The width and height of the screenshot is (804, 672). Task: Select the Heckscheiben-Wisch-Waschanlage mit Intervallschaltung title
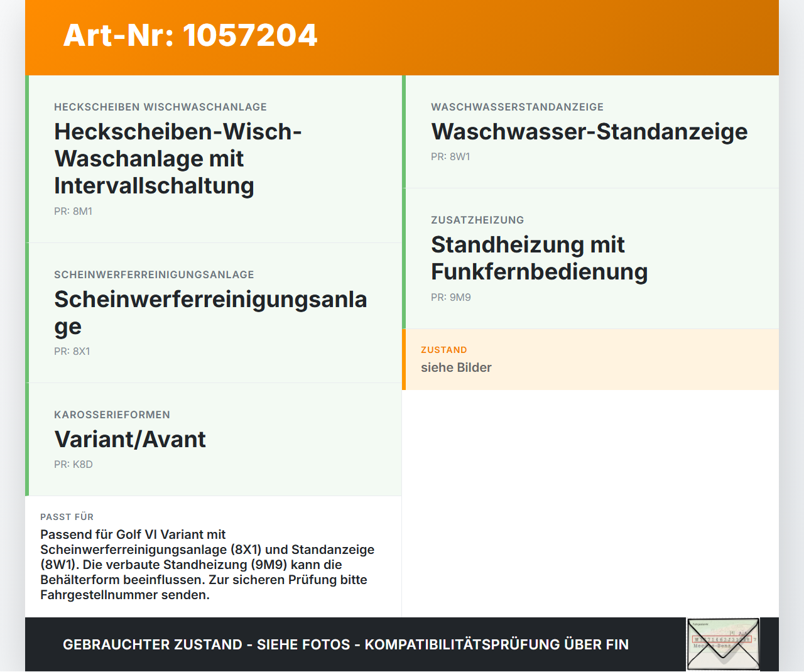coord(178,158)
